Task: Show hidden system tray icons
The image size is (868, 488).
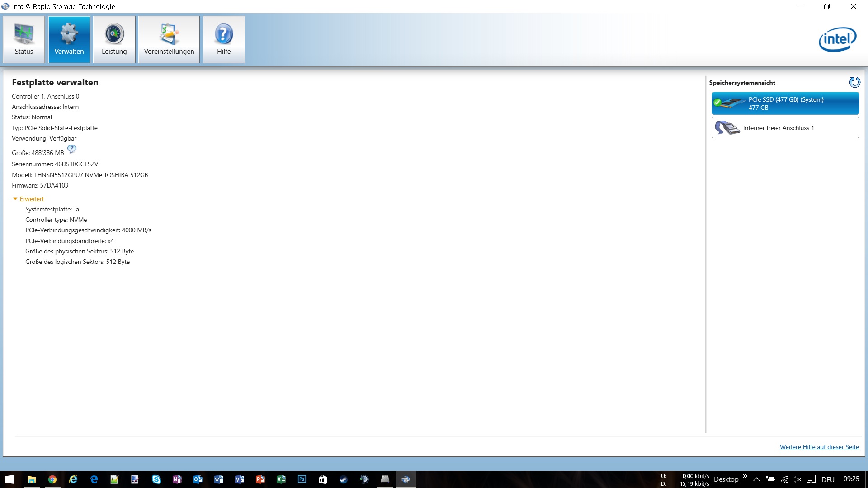Action: tap(756, 479)
